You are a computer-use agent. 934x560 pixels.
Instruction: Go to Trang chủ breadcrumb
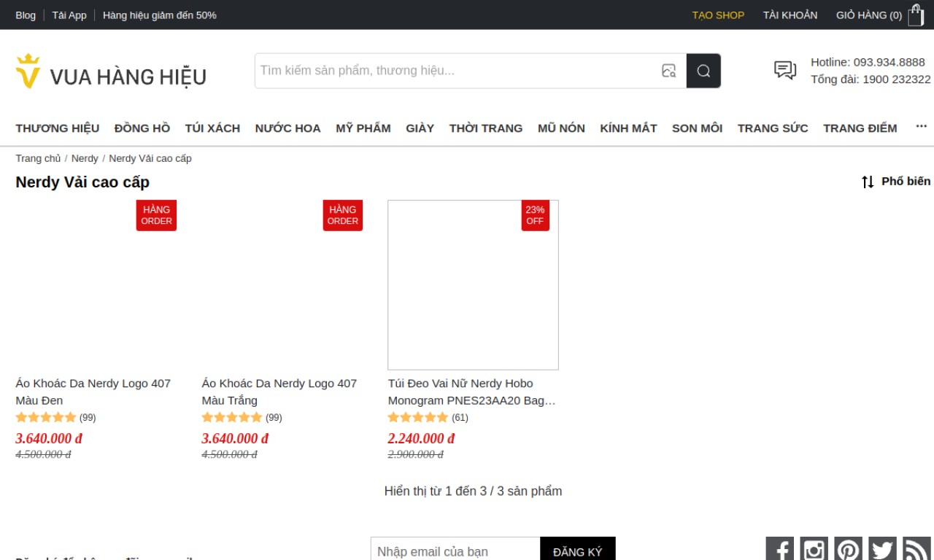coord(39,158)
